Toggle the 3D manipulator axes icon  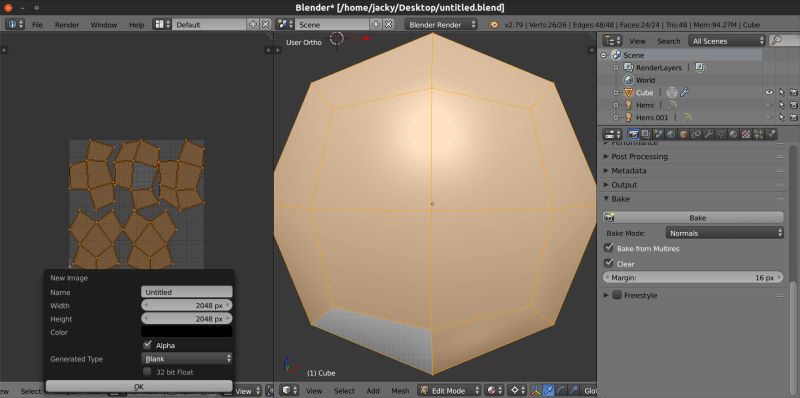point(535,390)
